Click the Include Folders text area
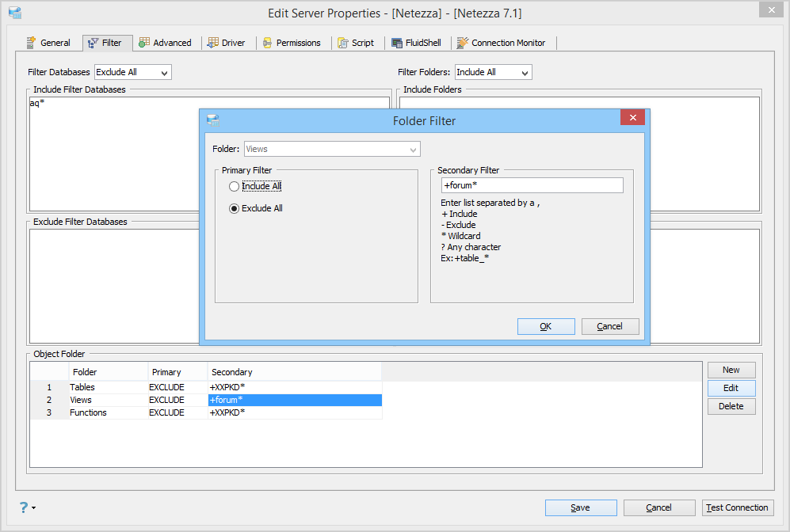Viewport: 790px width, 532px height. tap(704, 154)
